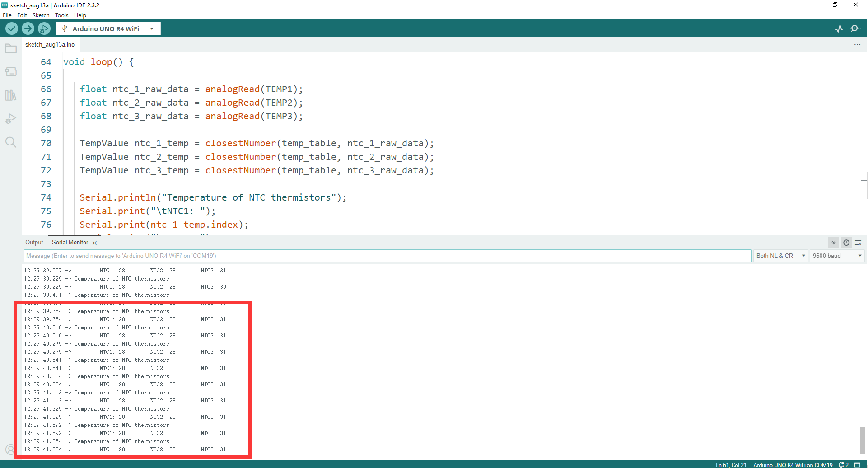Open the File menu
868x468 pixels.
pos(7,15)
